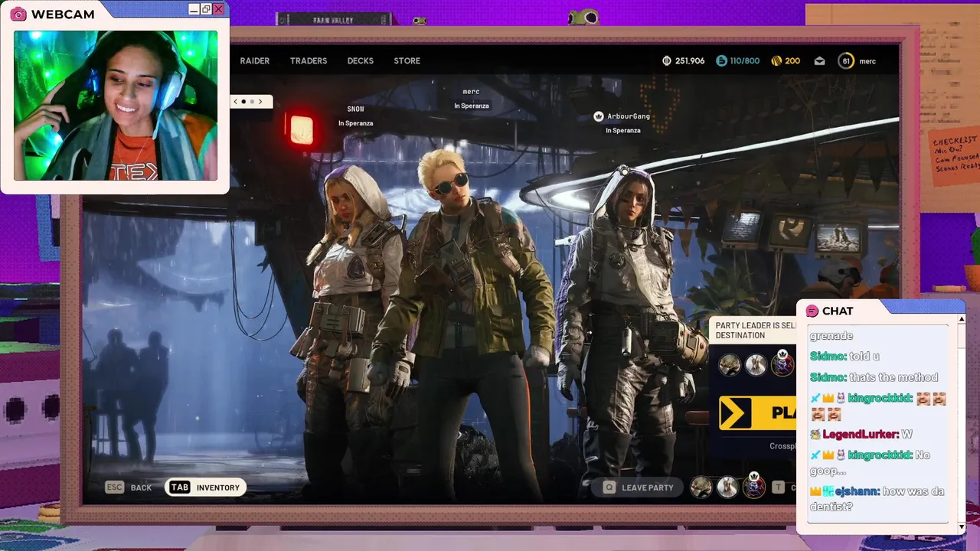Click second party avatar in bottom bar
Image resolution: width=980 pixels, height=551 pixels.
click(727, 487)
